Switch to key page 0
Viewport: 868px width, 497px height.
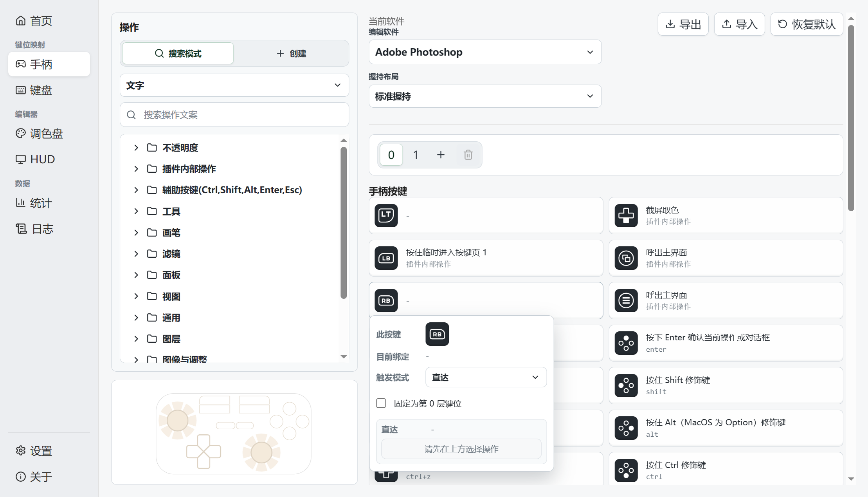tap(391, 155)
